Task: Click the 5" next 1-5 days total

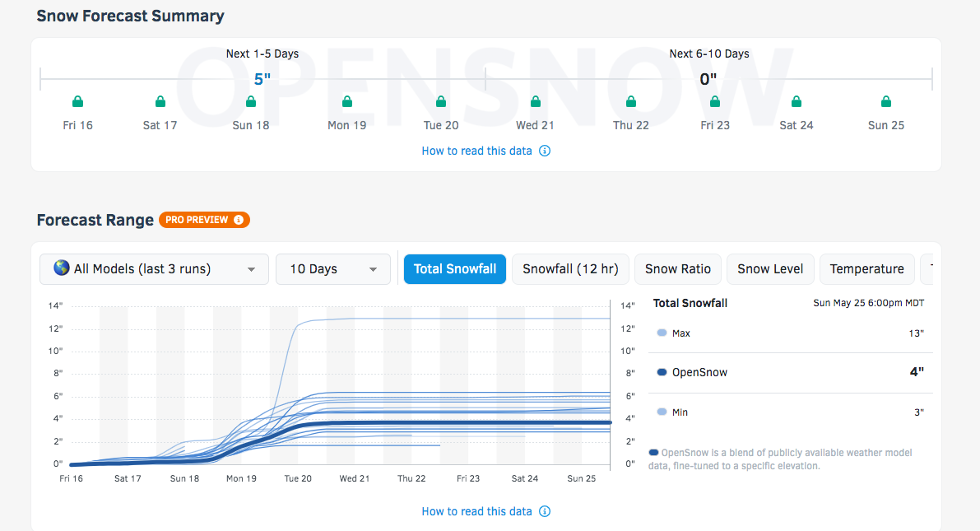Action: tap(262, 79)
